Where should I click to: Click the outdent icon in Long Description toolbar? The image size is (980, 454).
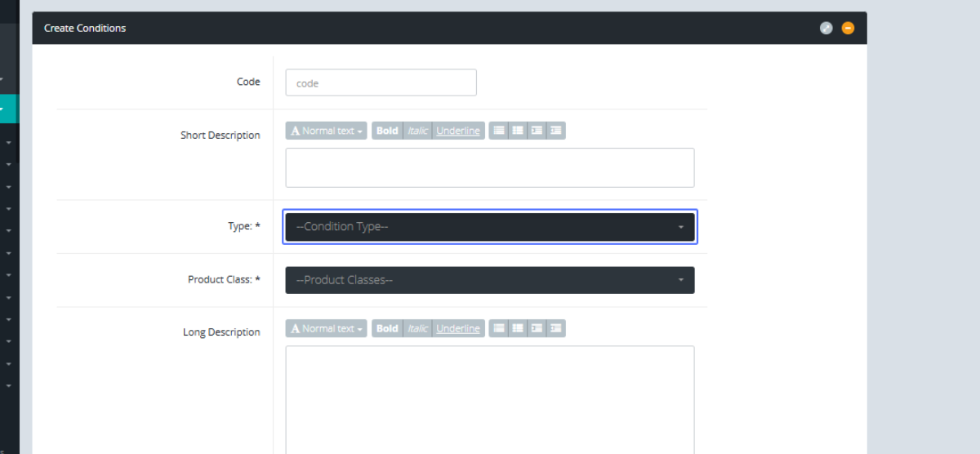tap(537, 328)
